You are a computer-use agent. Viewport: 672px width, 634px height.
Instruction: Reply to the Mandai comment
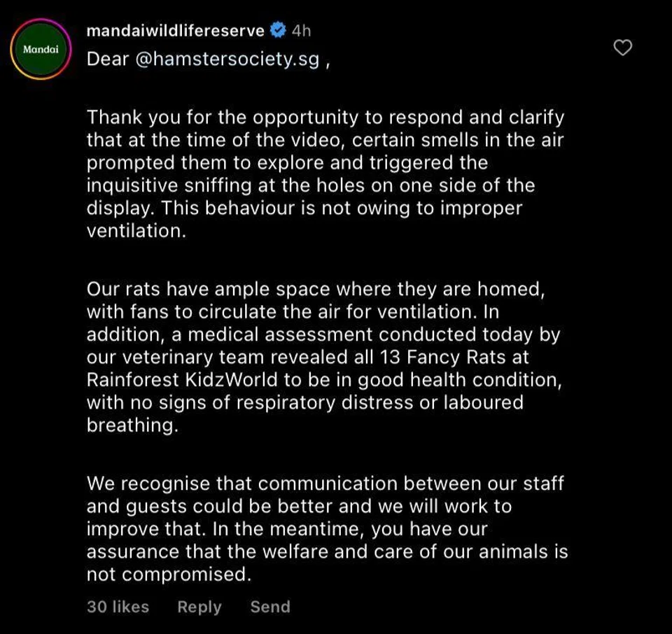tap(199, 607)
